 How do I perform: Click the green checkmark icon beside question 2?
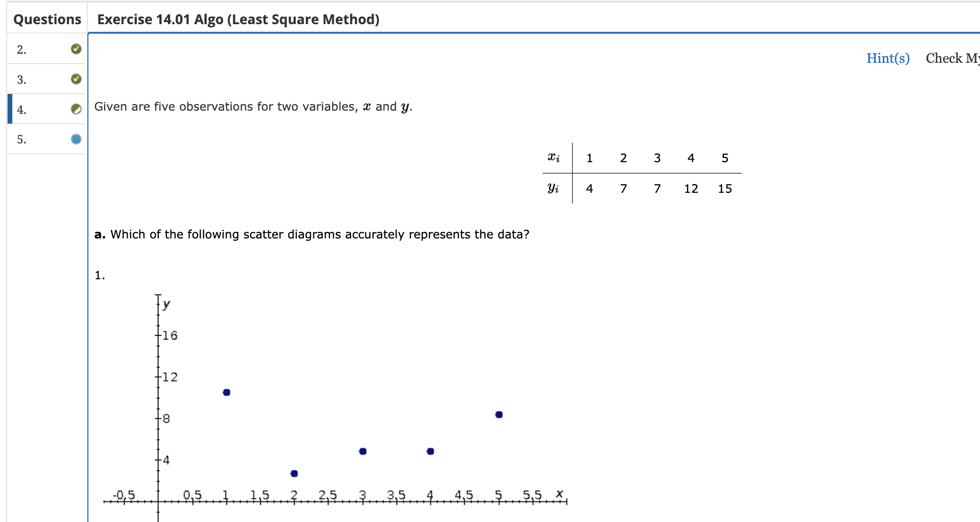76,49
